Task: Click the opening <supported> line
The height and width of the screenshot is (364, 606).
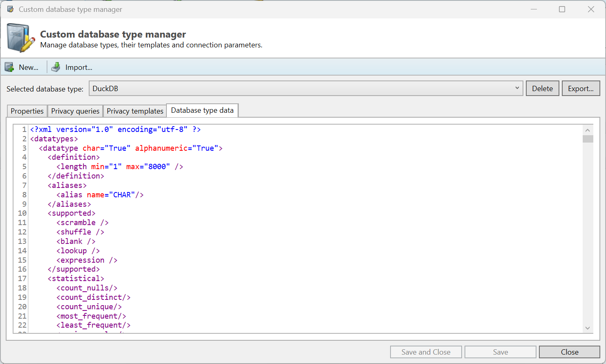Action: [x=72, y=213]
